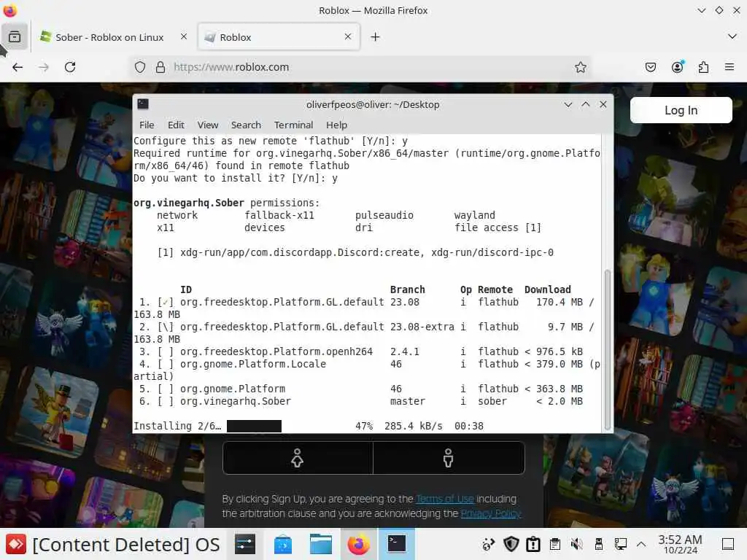Open the terminal Help menu
This screenshot has width=747, height=560.
336,125
